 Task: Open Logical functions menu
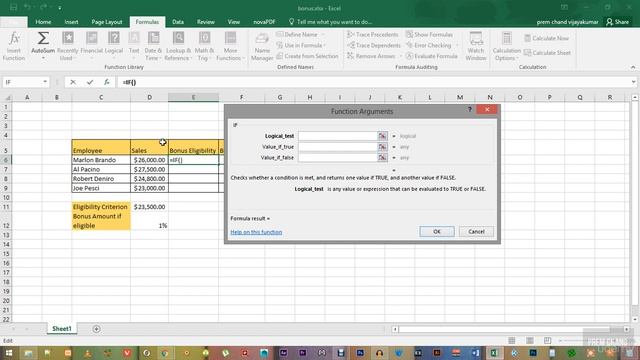point(114,46)
